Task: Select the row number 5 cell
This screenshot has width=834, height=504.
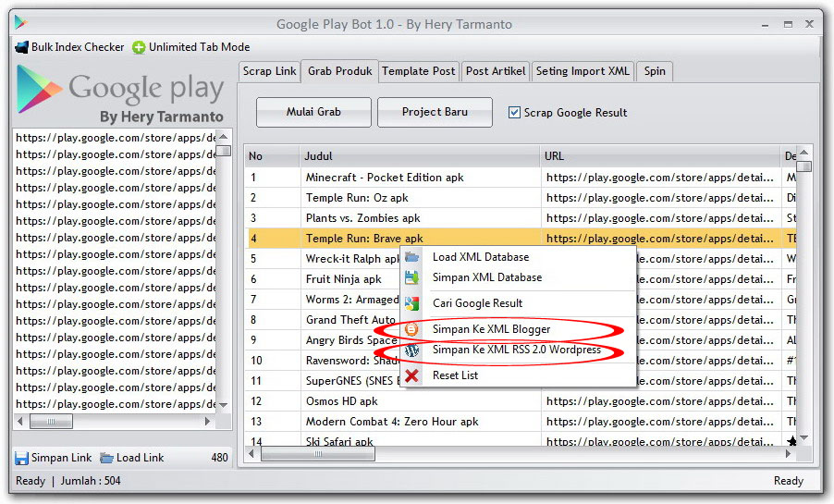Action: click(x=273, y=259)
